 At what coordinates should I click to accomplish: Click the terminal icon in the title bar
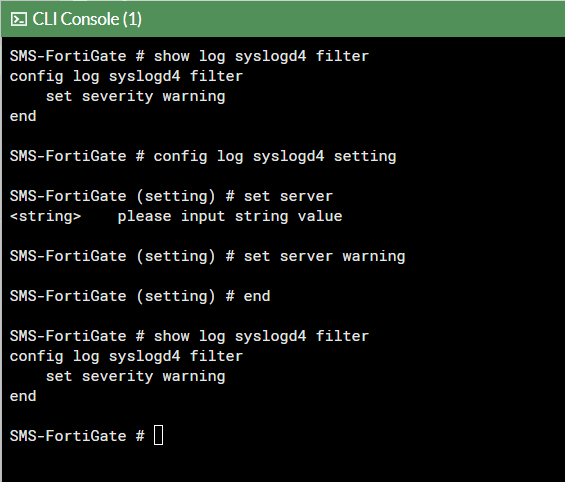coord(19,19)
